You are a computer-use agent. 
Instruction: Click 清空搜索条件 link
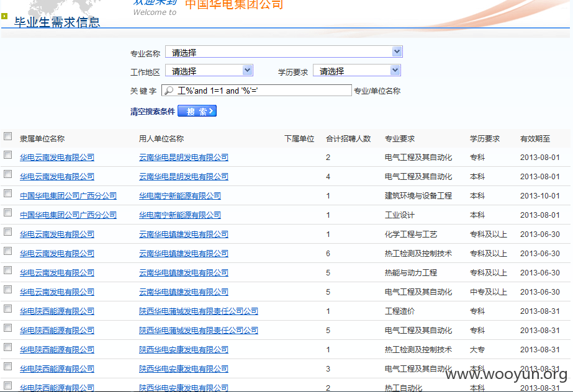click(x=152, y=111)
